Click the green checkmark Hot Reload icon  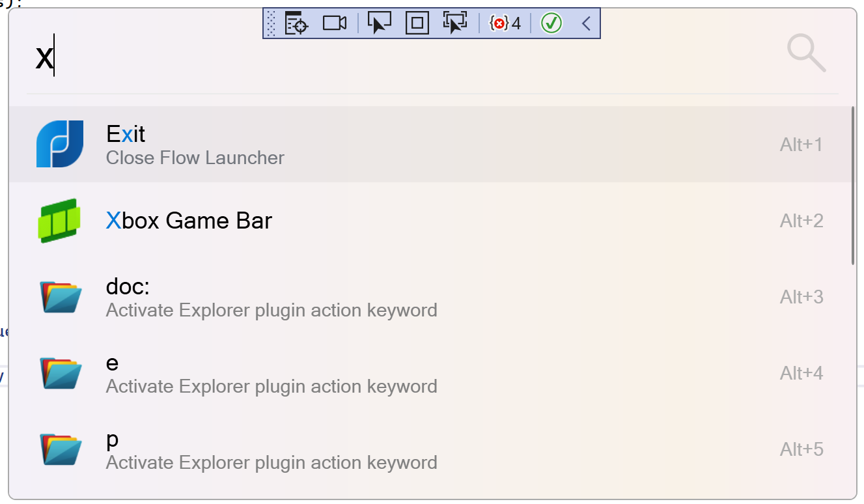[551, 23]
